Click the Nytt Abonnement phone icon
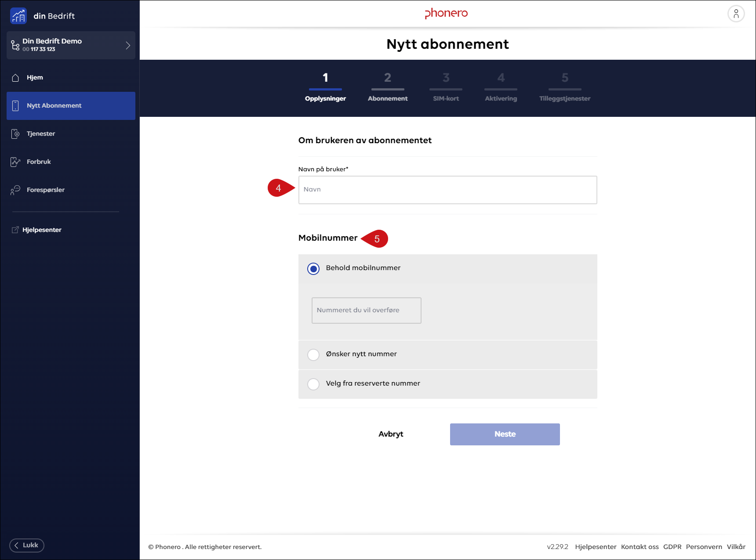 point(15,106)
